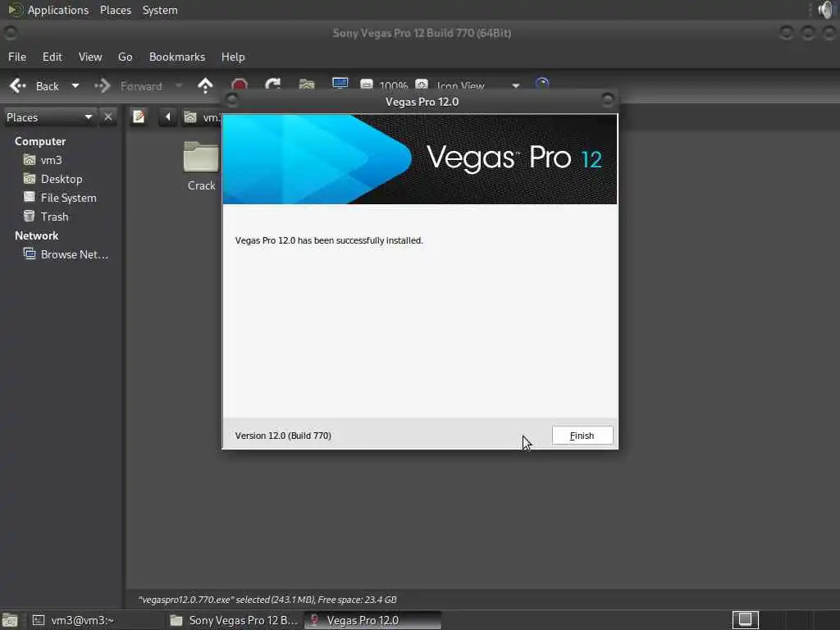Open the System menu in top panel

click(x=160, y=10)
